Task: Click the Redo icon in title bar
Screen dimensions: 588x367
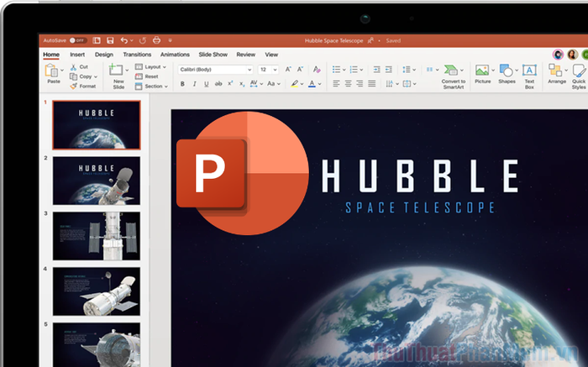Action: point(143,40)
